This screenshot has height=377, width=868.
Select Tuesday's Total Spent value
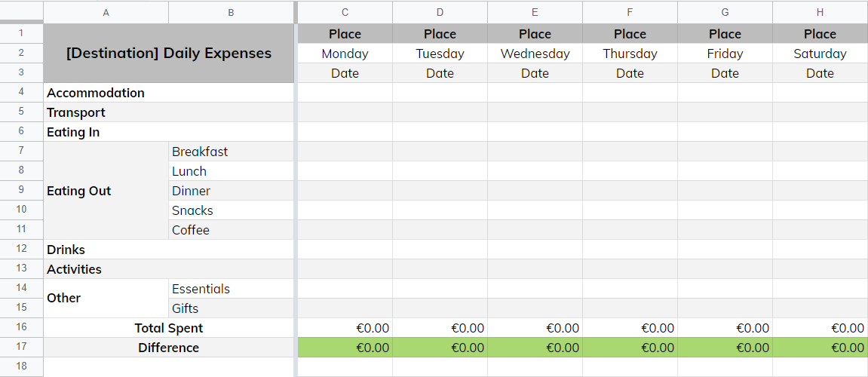pos(440,328)
